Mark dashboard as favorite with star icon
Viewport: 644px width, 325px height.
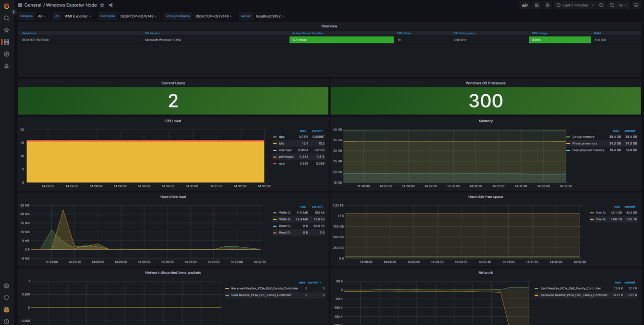click(102, 5)
